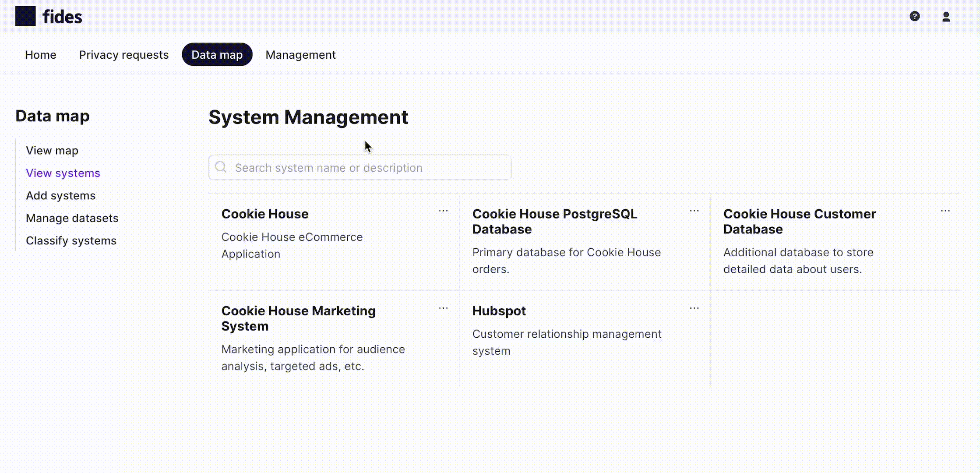Click the Add systems sidebar link
This screenshot has height=473, width=980.
(x=61, y=195)
